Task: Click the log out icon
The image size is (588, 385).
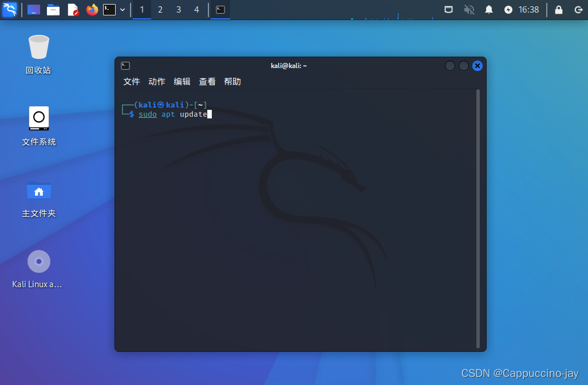Action: (578, 10)
